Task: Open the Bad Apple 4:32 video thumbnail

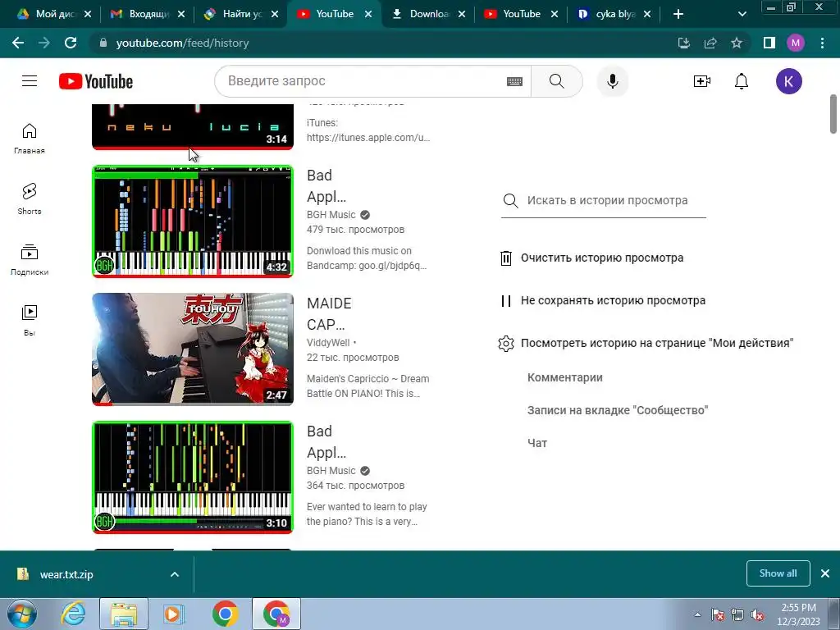Action: coord(193,221)
